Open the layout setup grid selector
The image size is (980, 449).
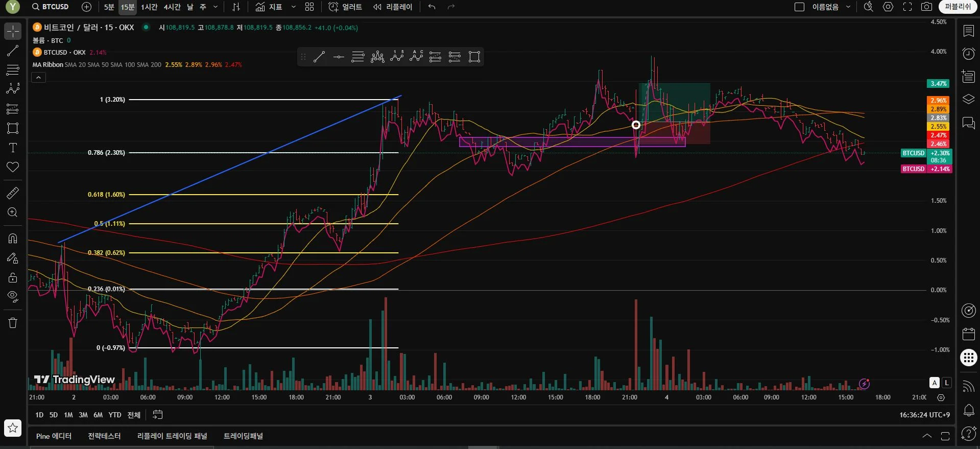[309, 7]
